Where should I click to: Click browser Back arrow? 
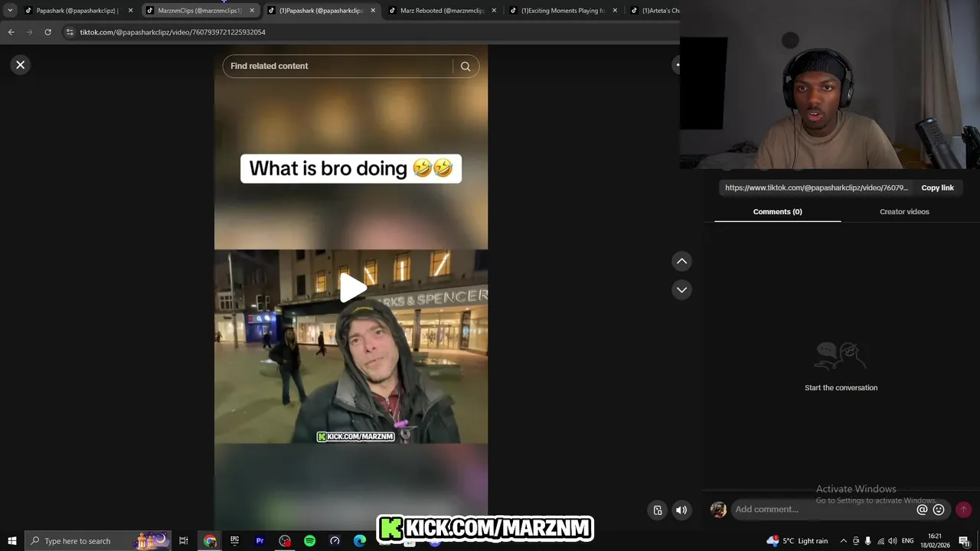11,32
